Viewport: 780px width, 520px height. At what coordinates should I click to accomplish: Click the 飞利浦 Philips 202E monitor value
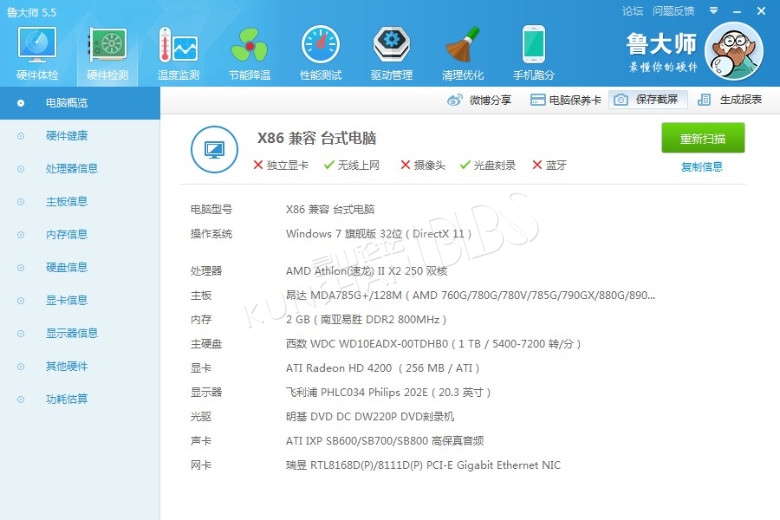(x=389, y=393)
